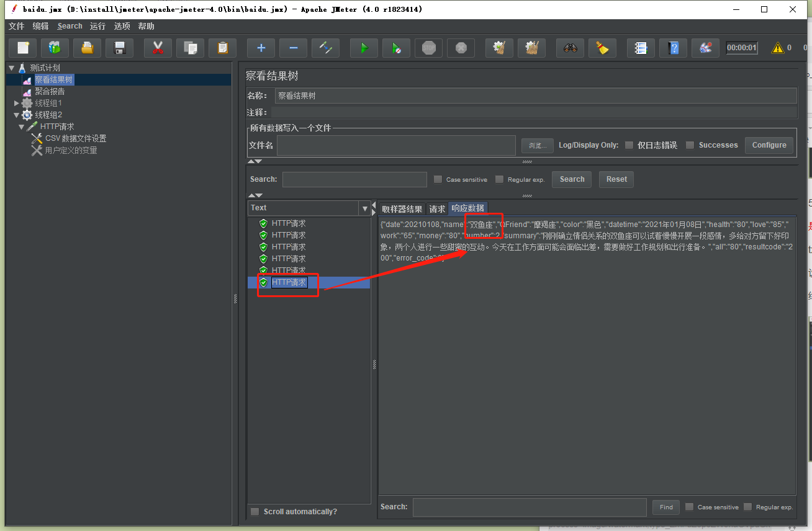Click the upper Search text field
This screenshot has width=812, height=531.
pos(354,179)
